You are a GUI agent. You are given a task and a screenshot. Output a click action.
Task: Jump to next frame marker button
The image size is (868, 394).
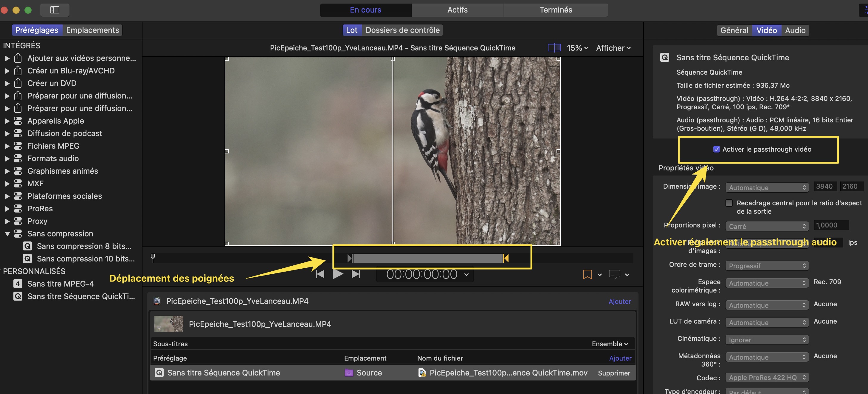[x=356, y=274]
